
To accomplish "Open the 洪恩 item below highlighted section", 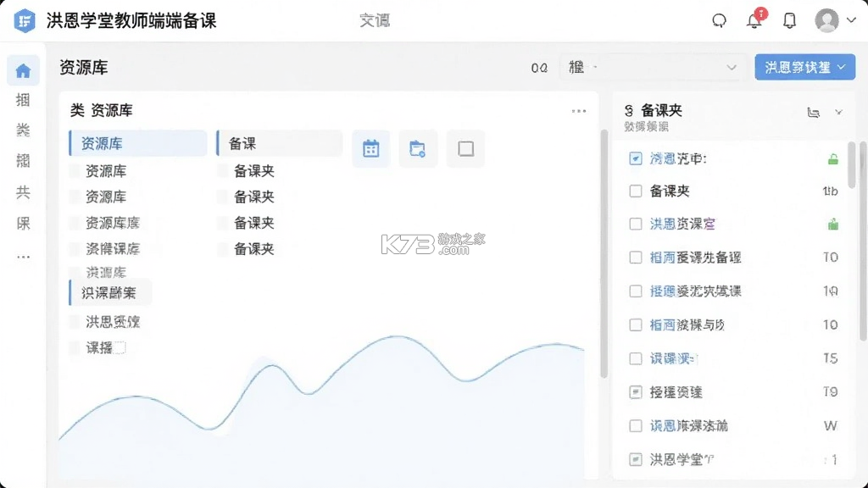I will [113, 322].
